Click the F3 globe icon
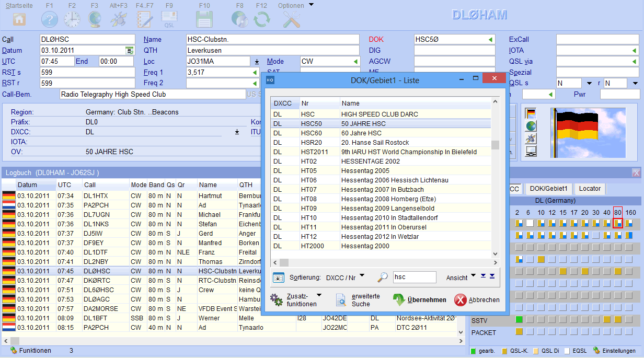644x358 pixels. coord(95,19)
